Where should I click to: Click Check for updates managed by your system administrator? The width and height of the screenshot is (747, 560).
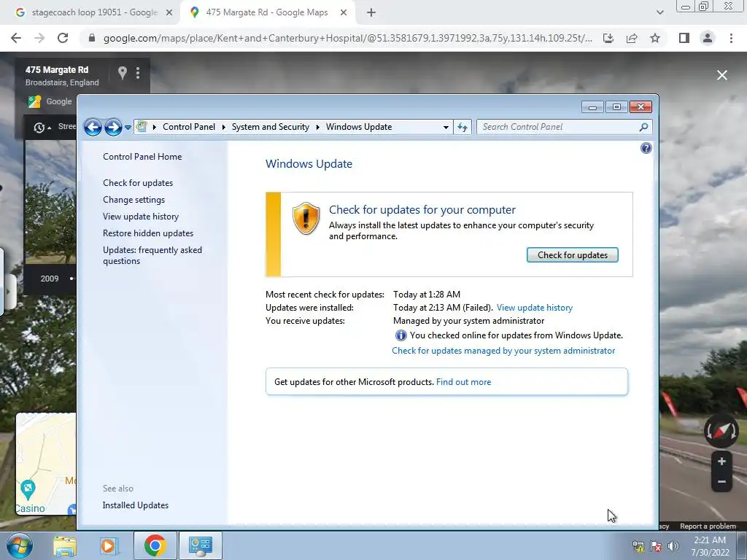[503, 351]
